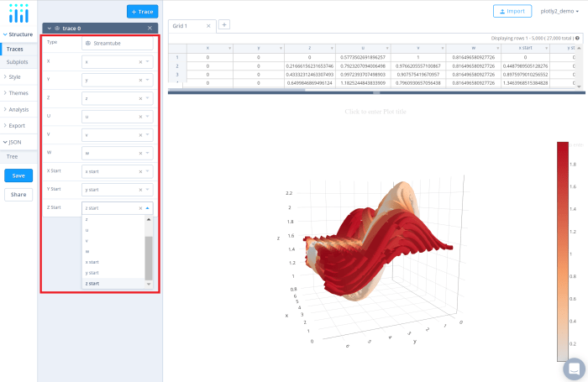The width and height of the screenshot is (588, 382).
Task: Choose 'u' in the dropdown list
Action: click(113, 230)
